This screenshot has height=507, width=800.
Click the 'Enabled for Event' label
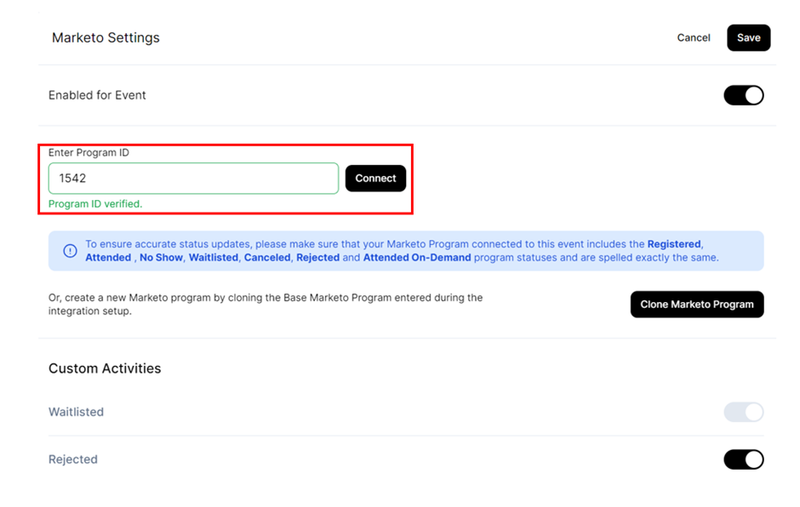(97, 95)
